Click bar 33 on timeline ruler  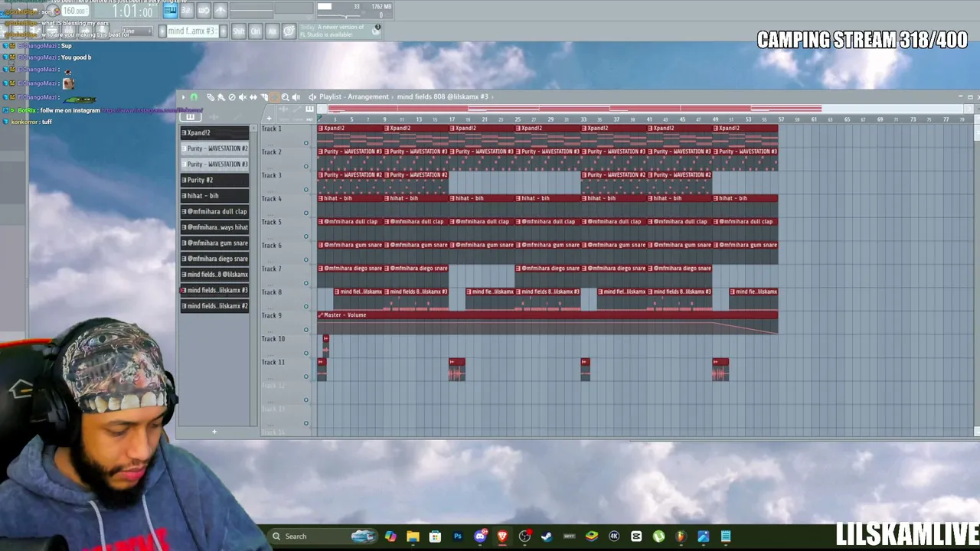point(583,119)
